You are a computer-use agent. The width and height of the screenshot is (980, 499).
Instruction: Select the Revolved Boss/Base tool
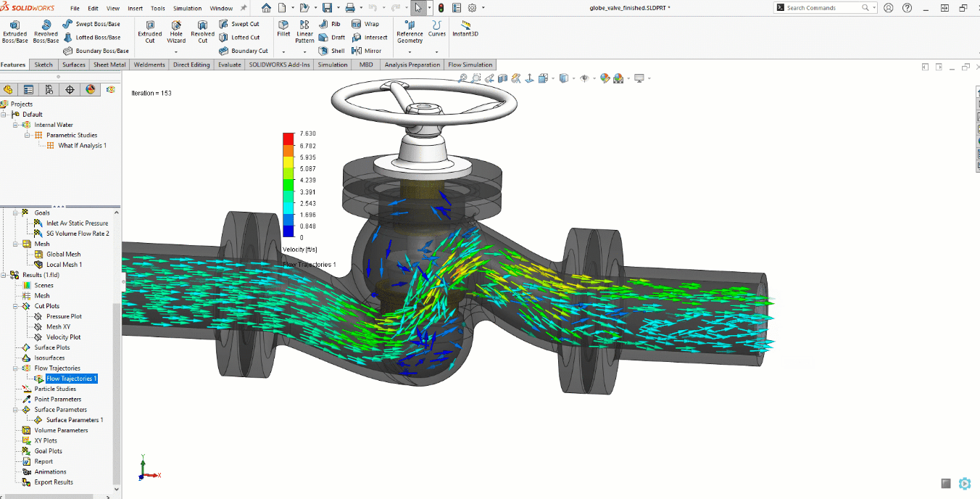pyautogui.click(x=46, y=32)
